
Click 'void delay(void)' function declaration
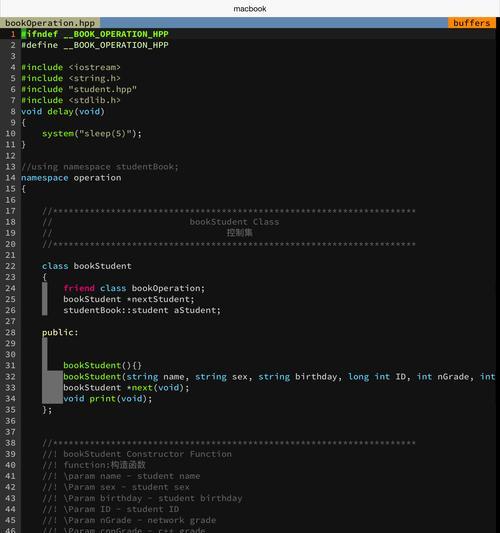(x=63, y=111)
